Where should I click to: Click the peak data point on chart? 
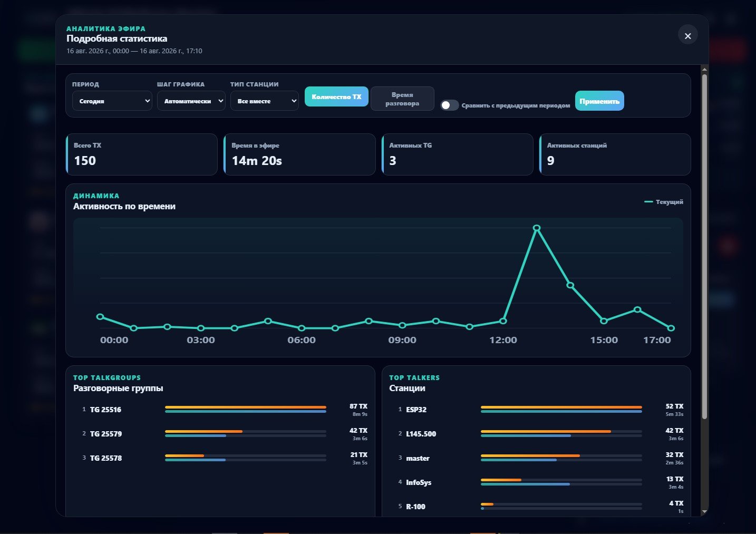537,228
